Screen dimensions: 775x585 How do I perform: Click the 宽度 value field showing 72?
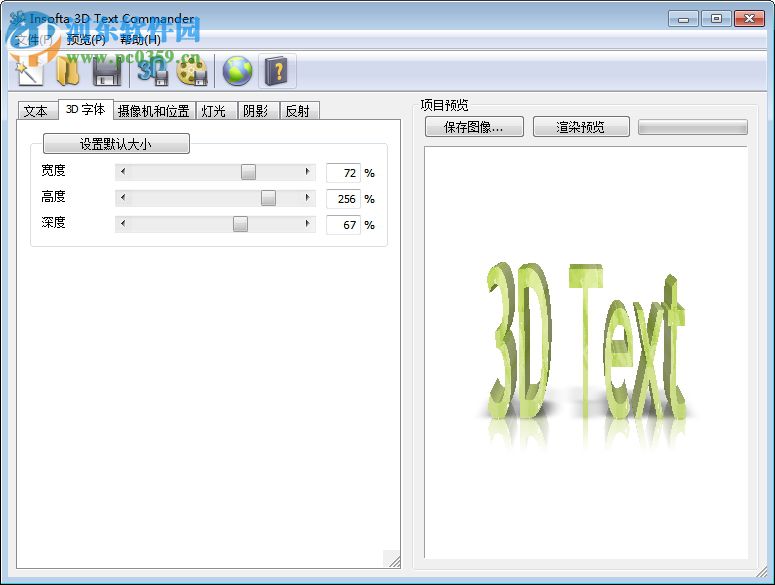coord(344,173)
